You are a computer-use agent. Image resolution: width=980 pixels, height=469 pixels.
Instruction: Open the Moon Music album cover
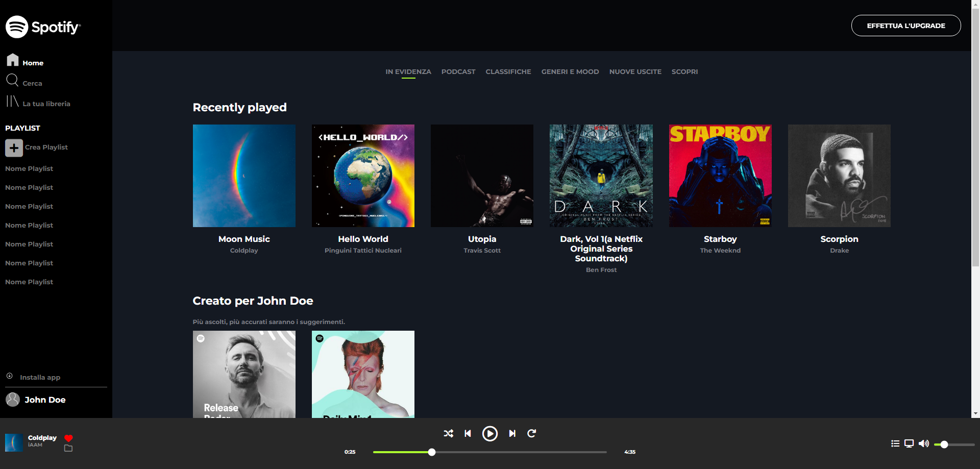pos(244,176)
